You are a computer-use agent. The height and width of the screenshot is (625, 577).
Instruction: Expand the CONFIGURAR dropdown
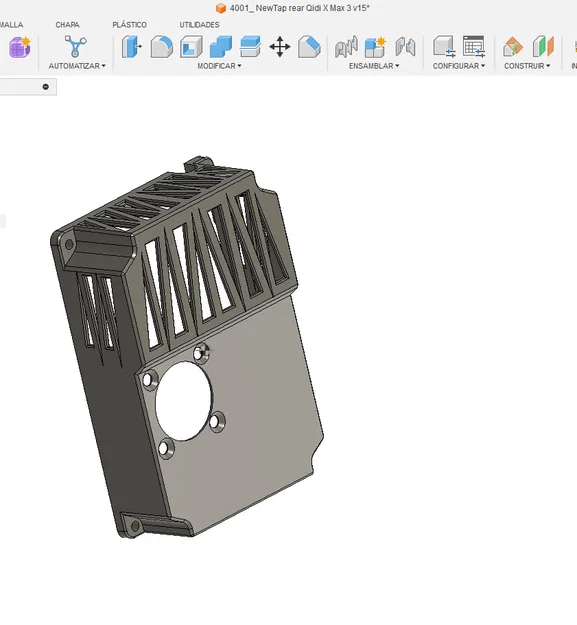[x=459, y=66]
